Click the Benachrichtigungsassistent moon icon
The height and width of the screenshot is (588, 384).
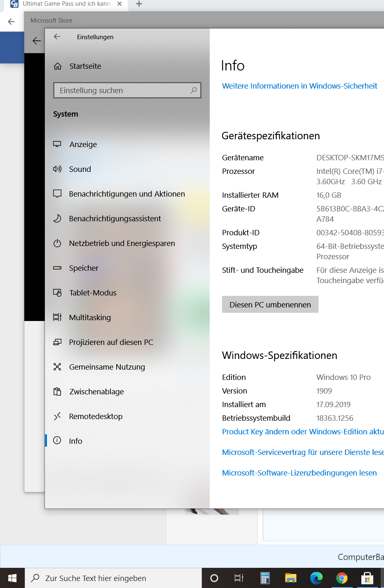pyautogui.click(x=57, y=218)
